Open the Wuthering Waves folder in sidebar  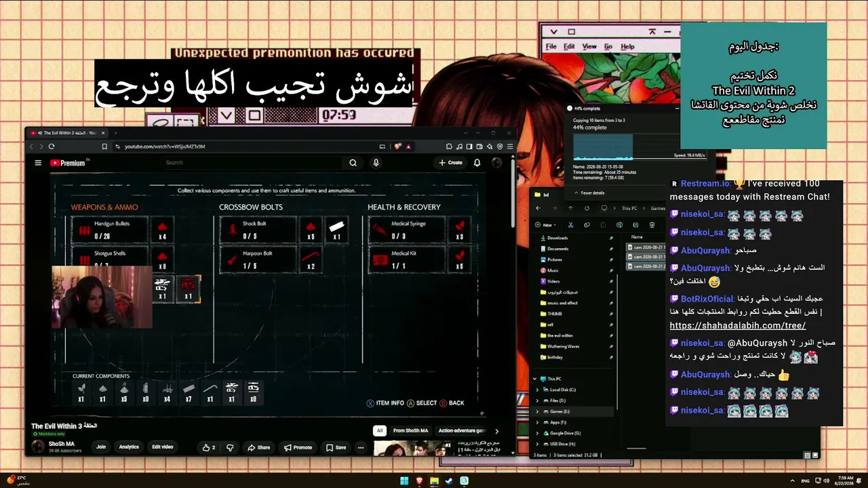[x=564, y=346]
